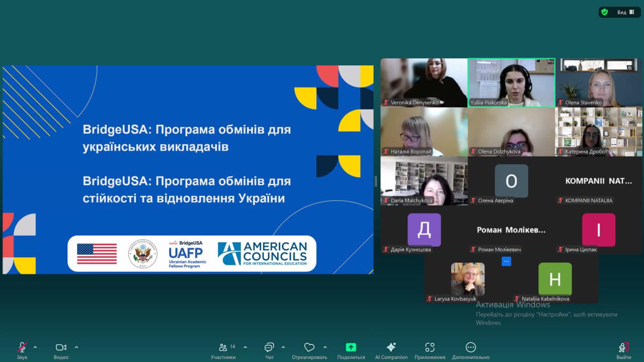Click muted mic icon beside Олена Аверіна

(x=473, y=200)
